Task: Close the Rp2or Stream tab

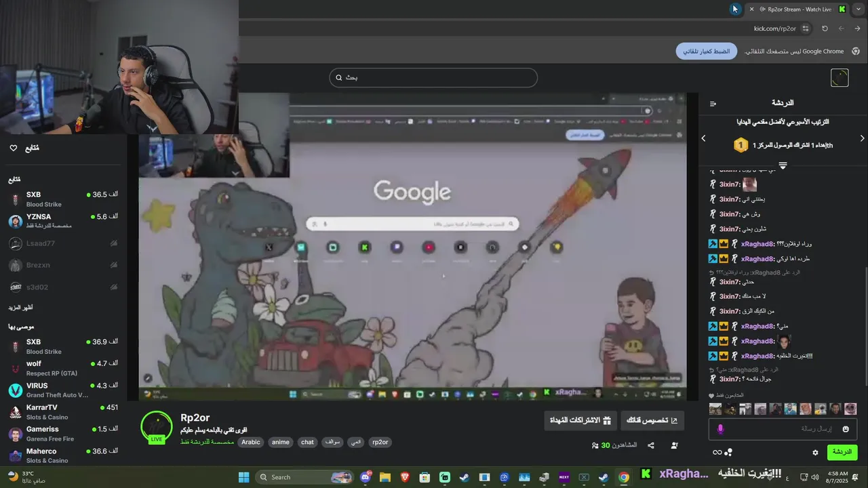Action: [x=751, y=9]
